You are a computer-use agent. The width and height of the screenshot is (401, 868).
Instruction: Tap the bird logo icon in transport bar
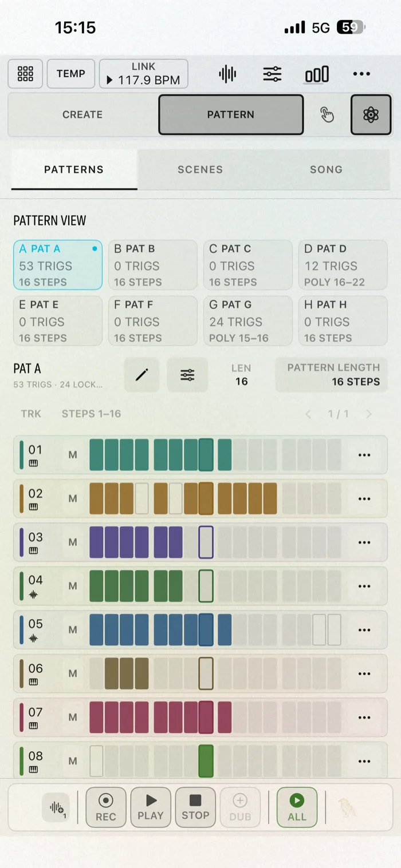(x=347, y=807)
